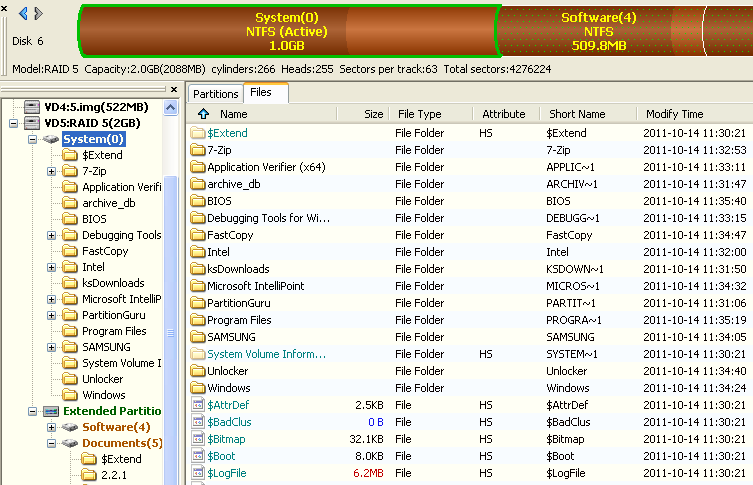The width and height of the screenshot is (753, 485).
Task: Expand the Software(4) partition node
Action: [51, 427]
